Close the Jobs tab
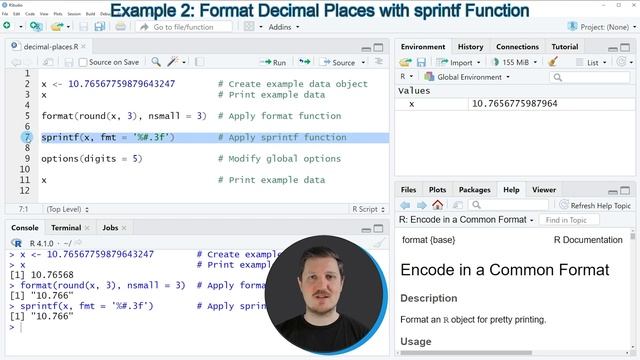 pos(124,228)
